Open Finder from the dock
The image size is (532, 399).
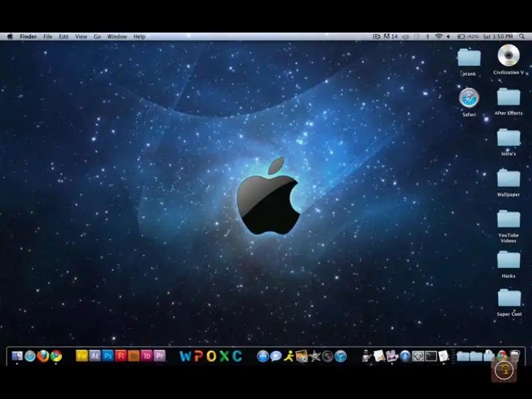coord(17,356)
